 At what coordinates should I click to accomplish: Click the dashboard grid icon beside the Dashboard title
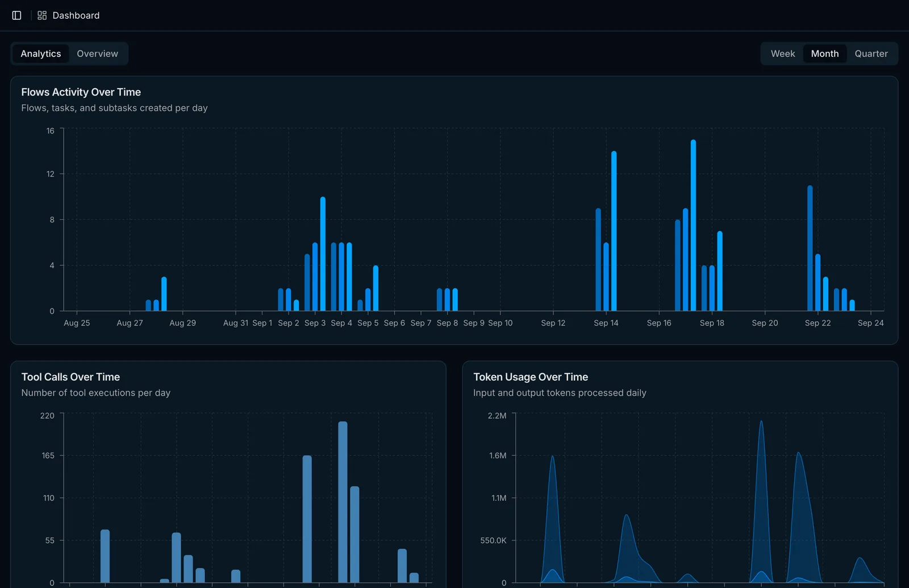(x=42, y=15)
